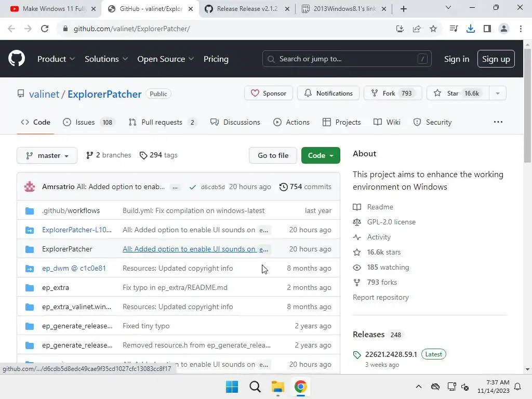532x399 pixels.
Task: Open Chrome three-dot menu
Action: click(x=521, y=29)
